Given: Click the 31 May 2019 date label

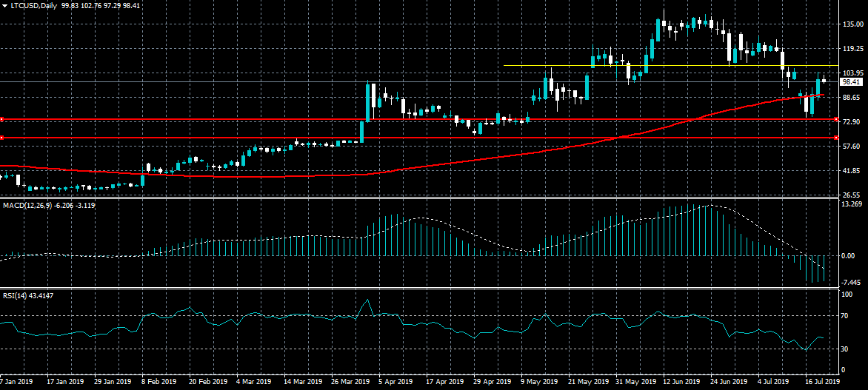Looking at the screenshot, I should pos(635,382).
